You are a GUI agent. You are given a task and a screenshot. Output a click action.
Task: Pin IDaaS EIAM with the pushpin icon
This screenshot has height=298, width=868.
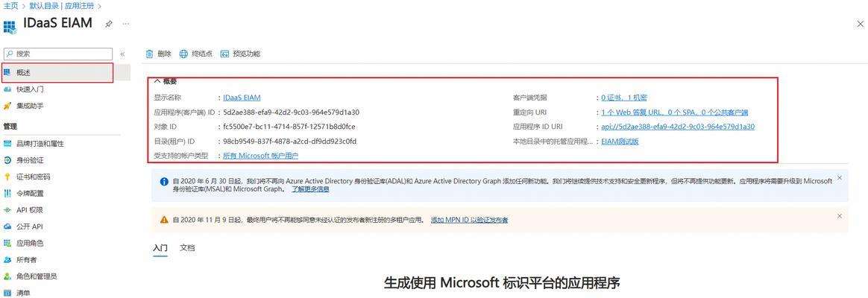tap(109, 24)
